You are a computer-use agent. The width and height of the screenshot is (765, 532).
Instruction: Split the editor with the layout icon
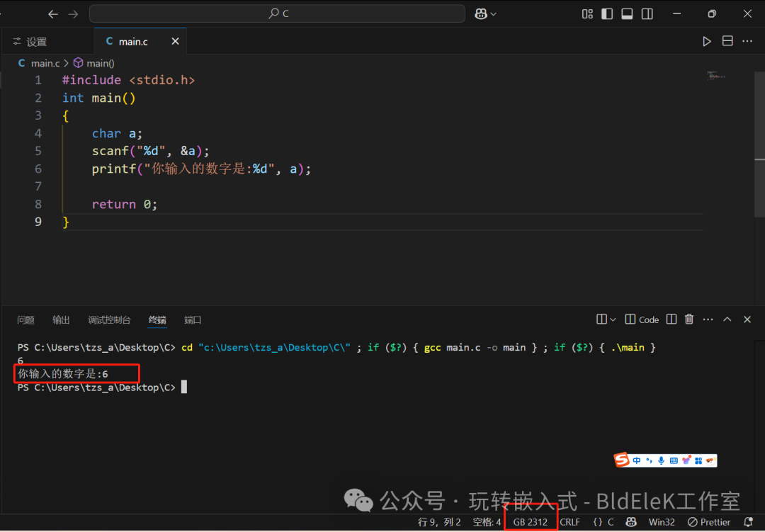pos(727,41)
